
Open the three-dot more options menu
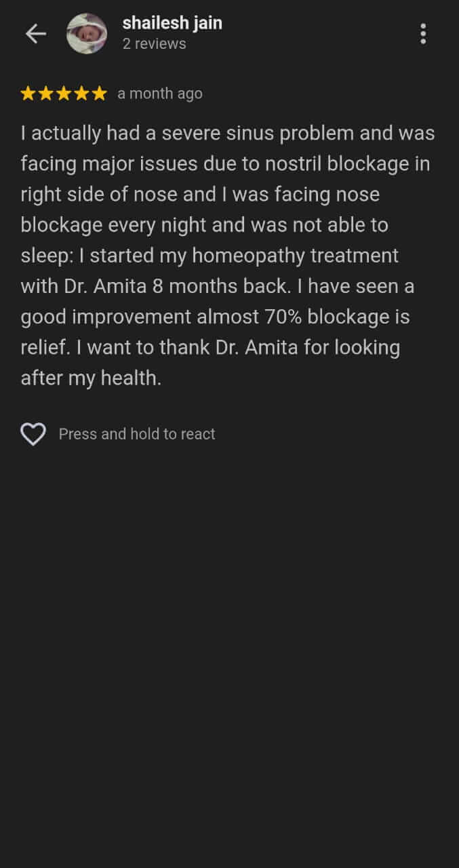pyautogui.click(x=423, y=34)
